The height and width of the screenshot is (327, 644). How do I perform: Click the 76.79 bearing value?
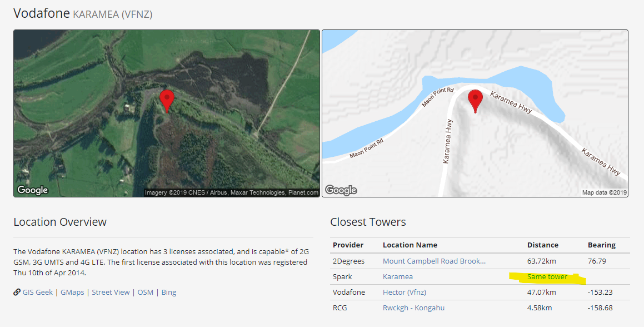(x=597, y=261)
